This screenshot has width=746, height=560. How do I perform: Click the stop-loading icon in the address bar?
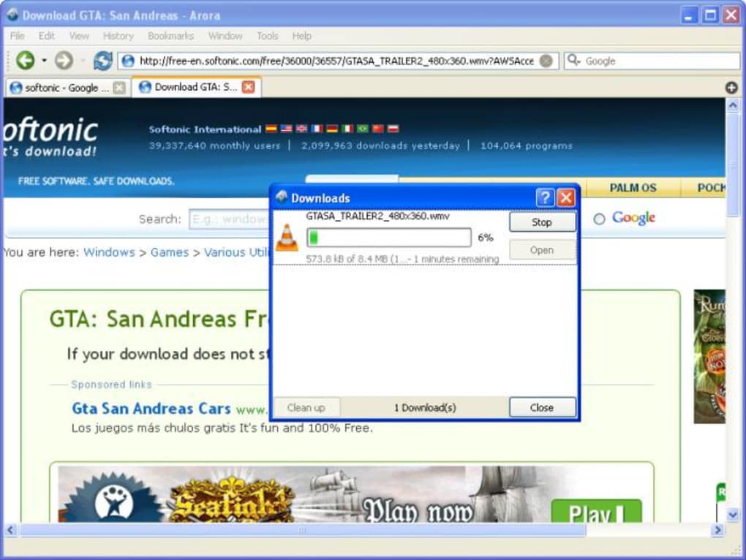546,61
